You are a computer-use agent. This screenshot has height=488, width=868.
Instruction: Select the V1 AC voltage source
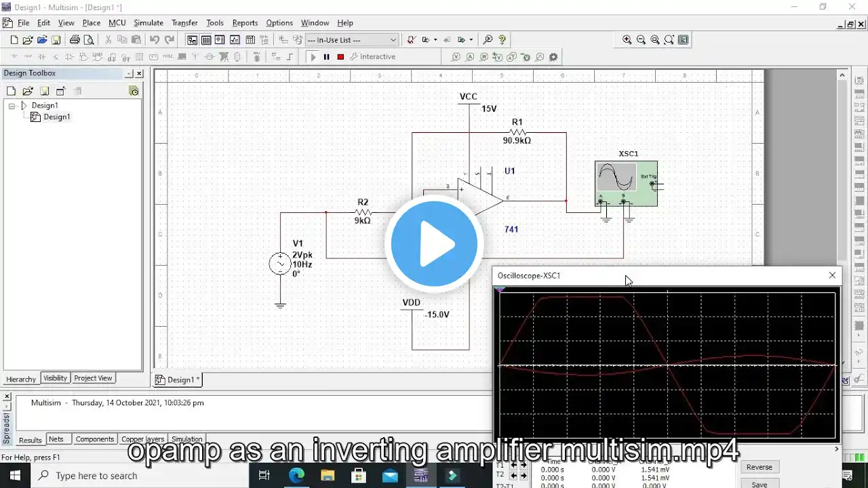280,264
